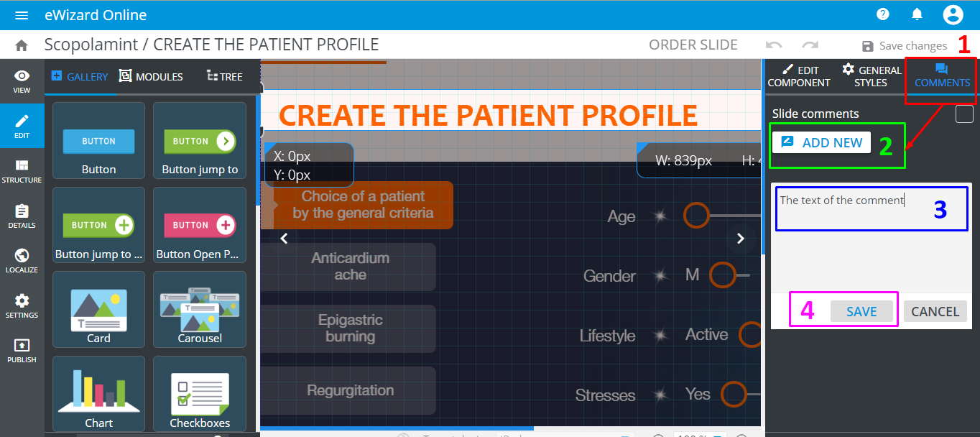
Task: Open the notifications bell
Action: coord(917,14)
